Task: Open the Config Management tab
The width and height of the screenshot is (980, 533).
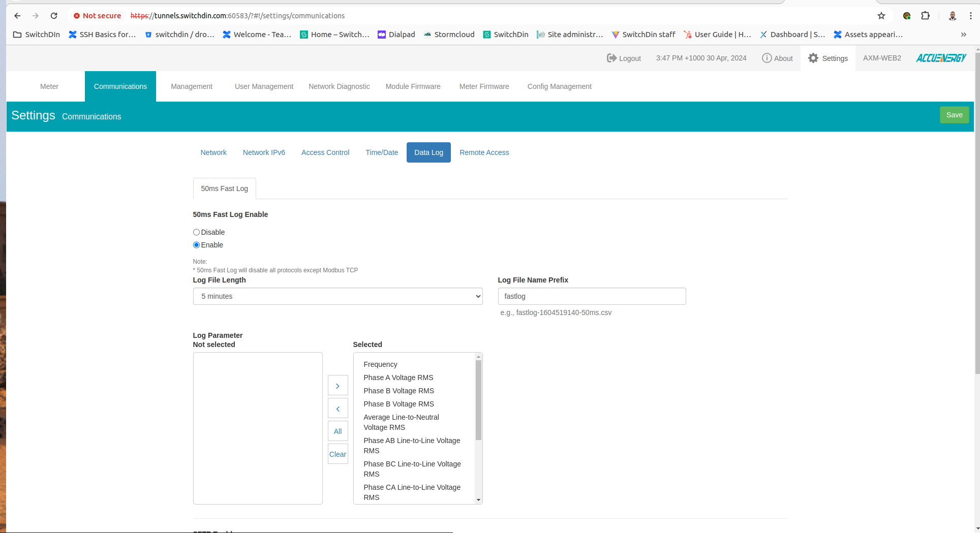Action: (x=559, y=86)
